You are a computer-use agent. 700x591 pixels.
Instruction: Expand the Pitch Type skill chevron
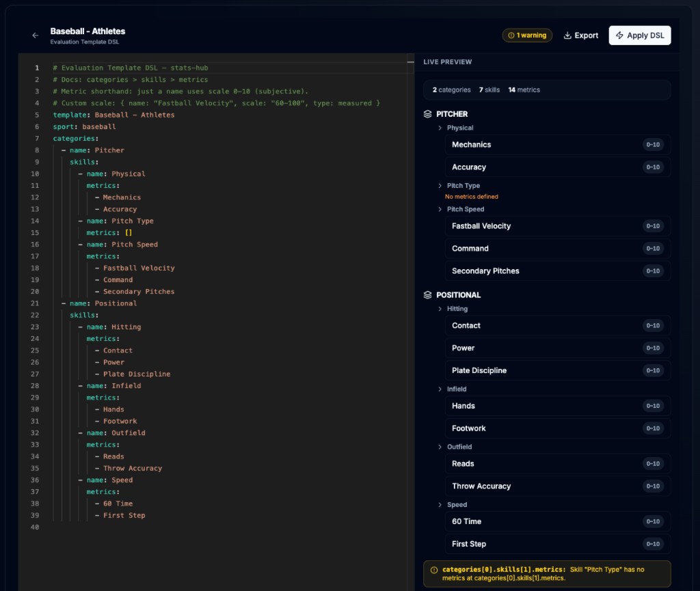tap(440, 186)
